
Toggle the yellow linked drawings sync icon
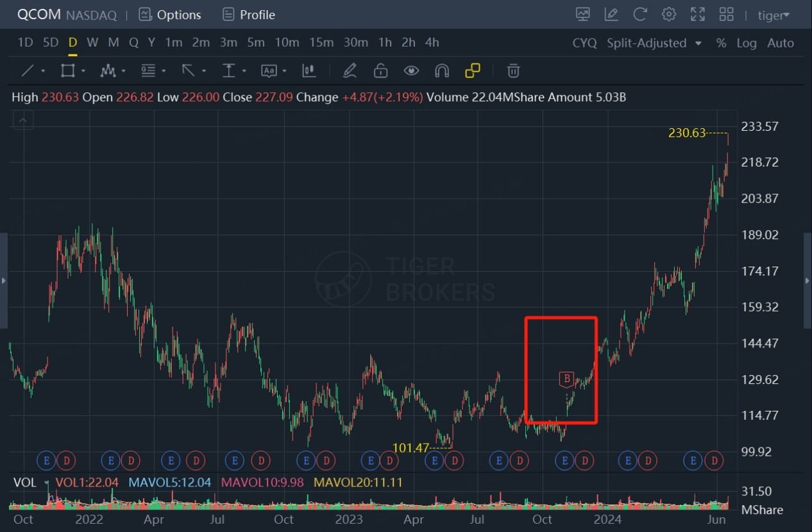click(473, 71)
